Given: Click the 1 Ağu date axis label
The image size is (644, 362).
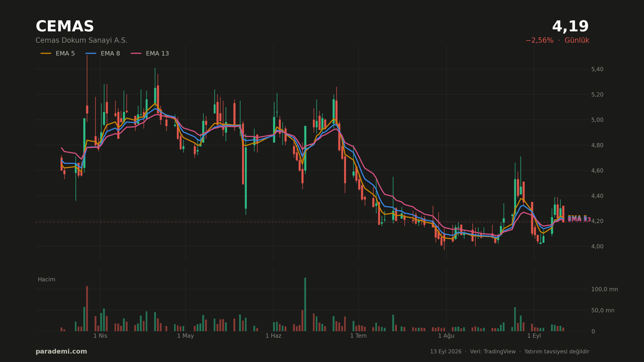Looking at the screenshot, I should coord(446,336).
